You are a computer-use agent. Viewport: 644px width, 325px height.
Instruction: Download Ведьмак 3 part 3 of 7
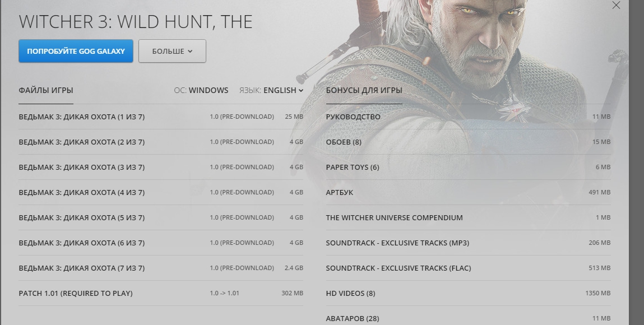82,168
